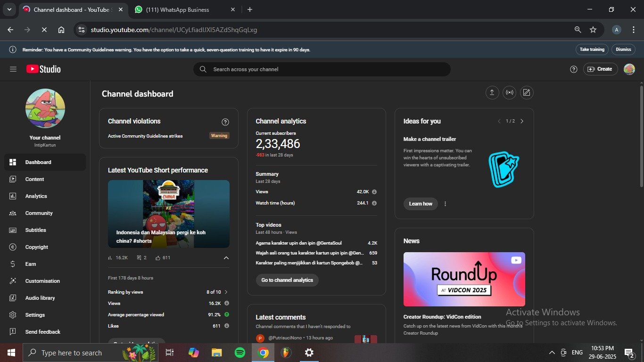Viewport: 644px width, 362px height.
Task: Click the Windows Start button
Action: click(x=11, y=353)
